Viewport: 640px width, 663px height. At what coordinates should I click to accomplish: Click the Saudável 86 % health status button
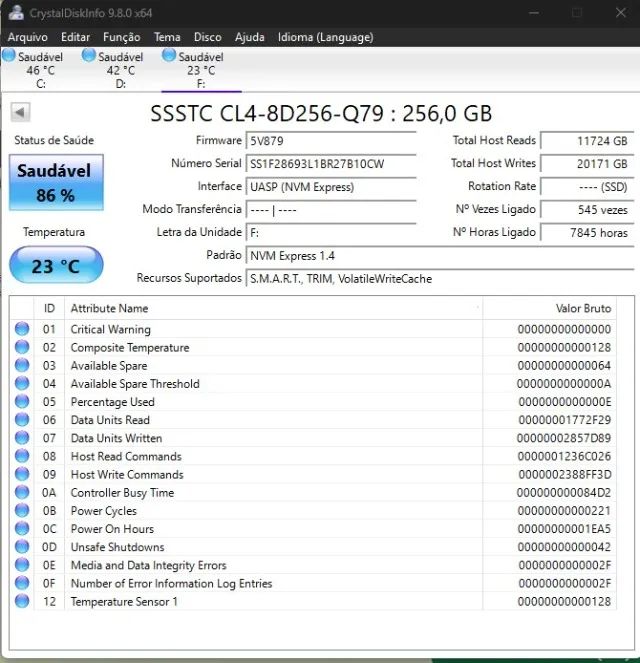pos(56,182)
